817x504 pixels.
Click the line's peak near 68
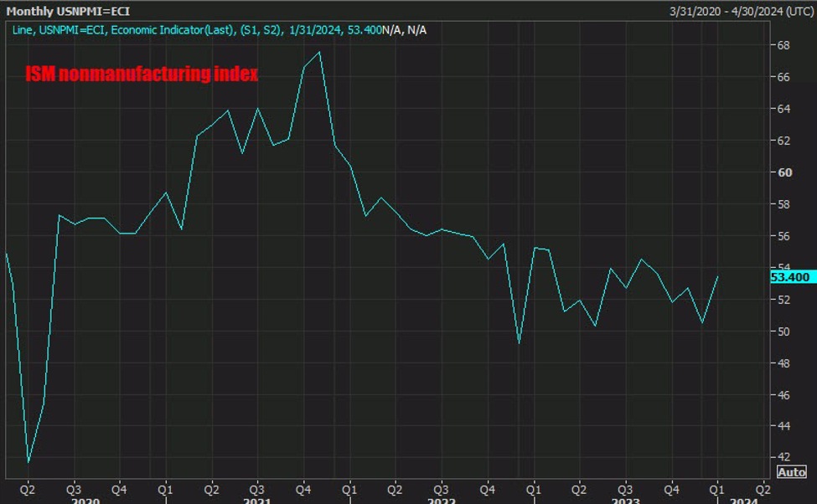click(319, 52)
